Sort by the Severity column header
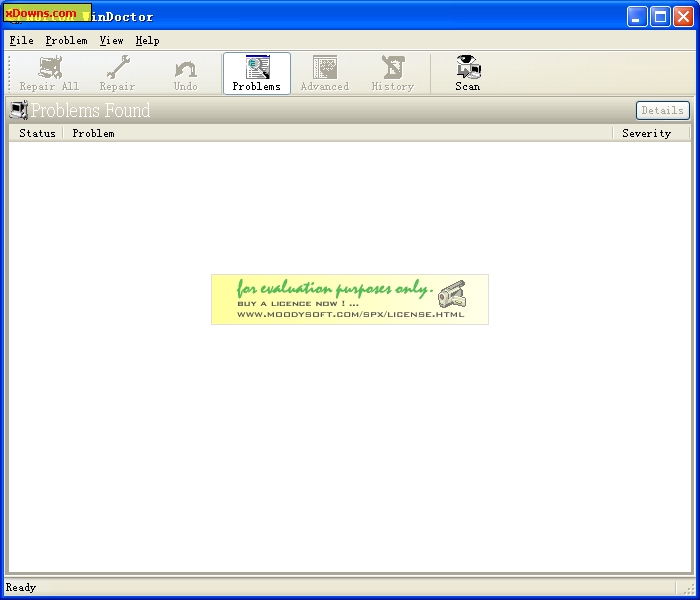 (652, 133)
